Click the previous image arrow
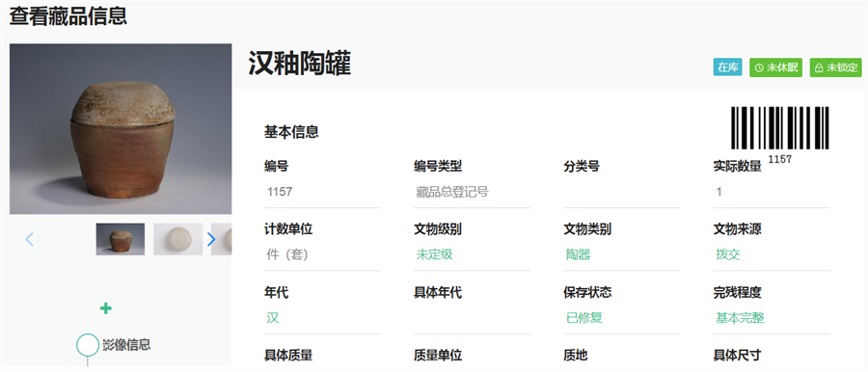Screen dimensions: 868x372 tap(30, 239)
